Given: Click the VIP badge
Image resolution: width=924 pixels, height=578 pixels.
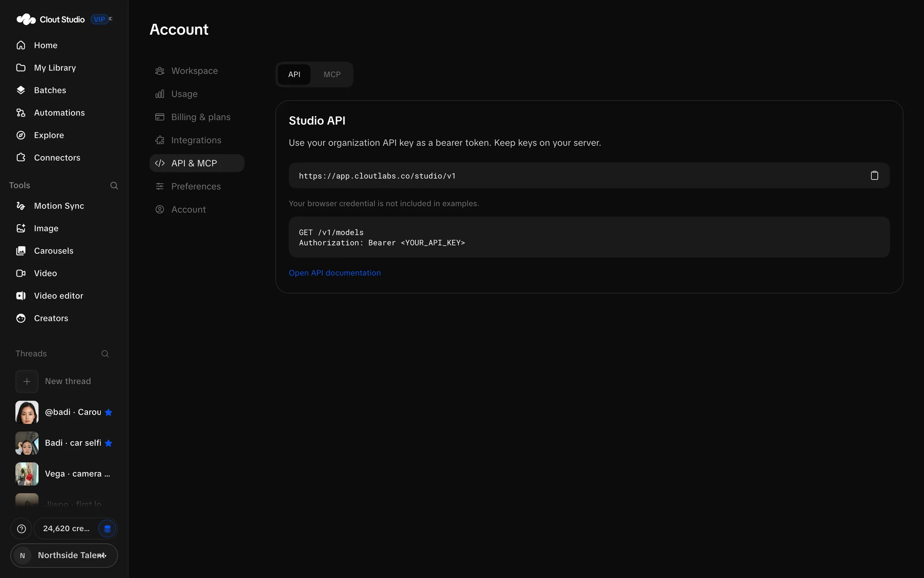Looking at the screenshot, I should 99,19.
